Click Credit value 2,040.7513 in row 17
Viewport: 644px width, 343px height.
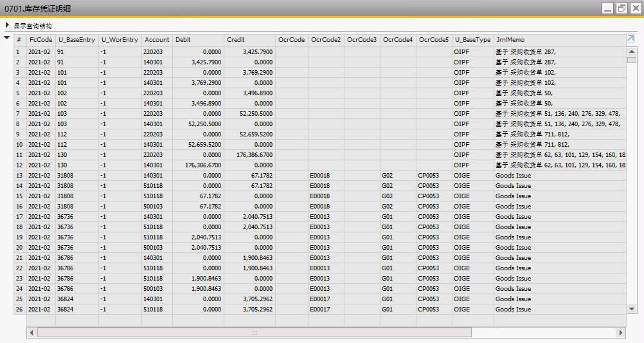(x=258, y=216)
